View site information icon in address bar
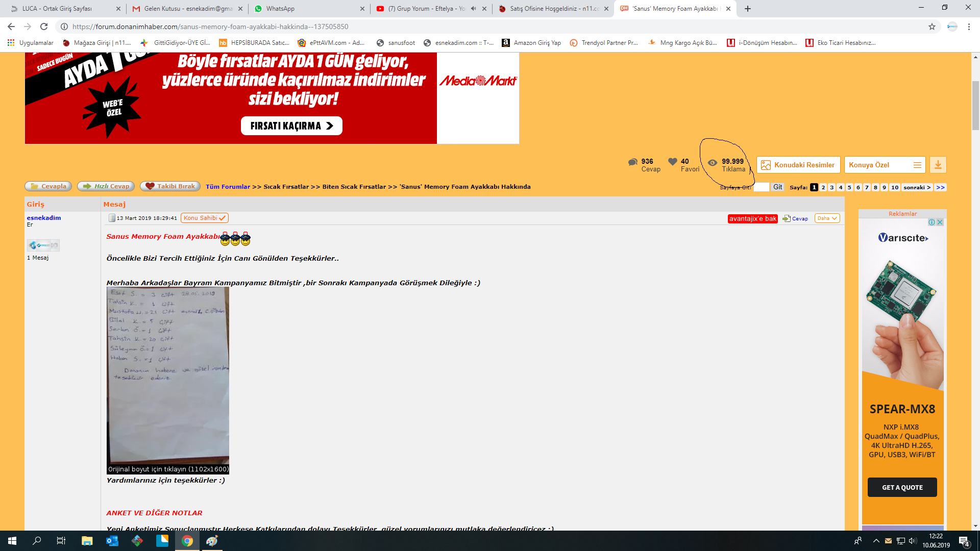Viewport: 980px width, 551px height. [x=64, y=27]
